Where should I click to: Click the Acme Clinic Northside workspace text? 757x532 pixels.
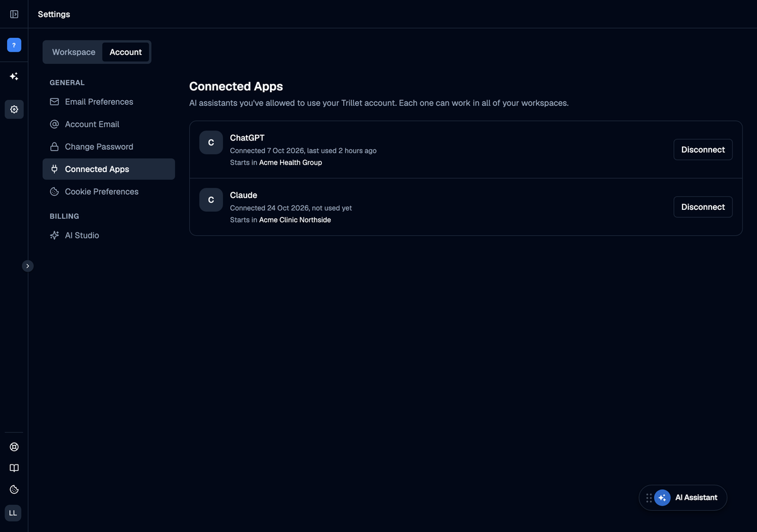click(295, 220)
